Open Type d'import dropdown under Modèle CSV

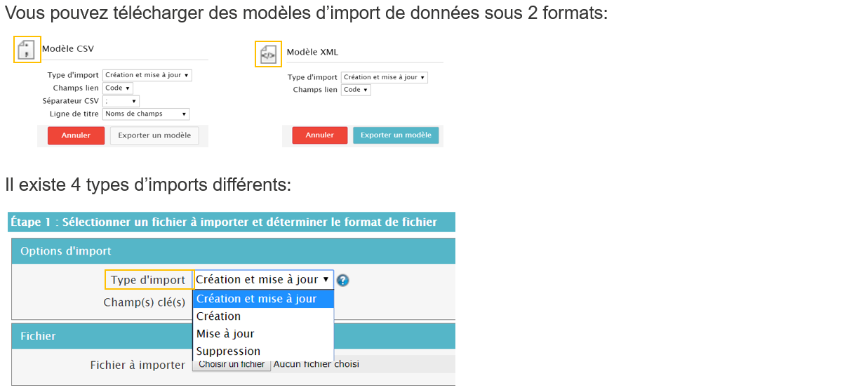point(147,75)
